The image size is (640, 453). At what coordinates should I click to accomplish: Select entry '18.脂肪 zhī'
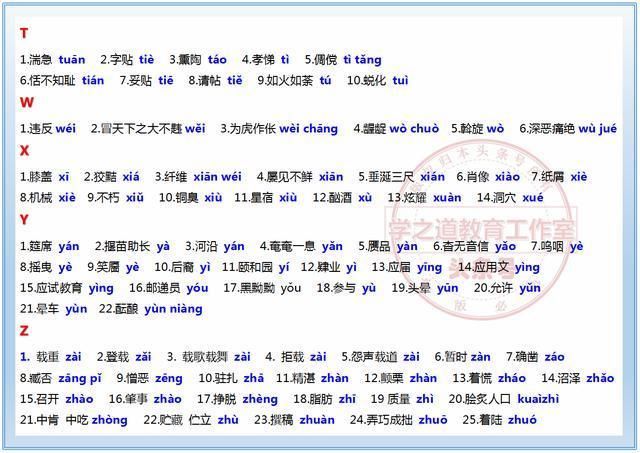pyautogui.click(x=324, y=399)
